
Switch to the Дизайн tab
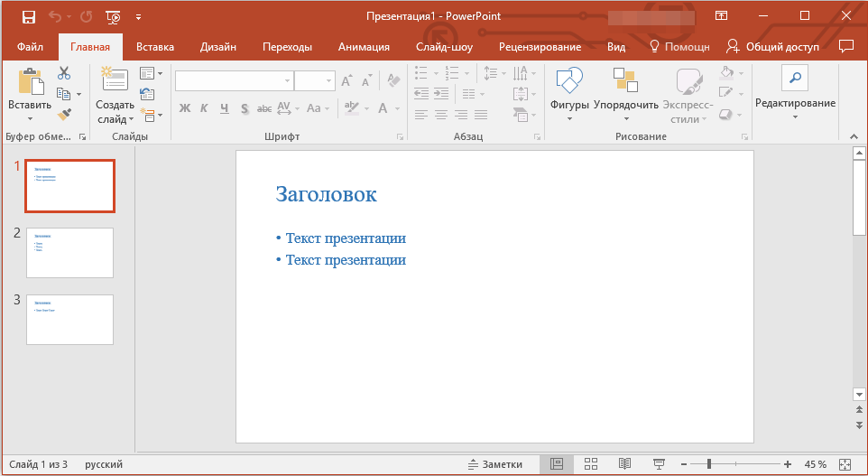pos(218,47)
